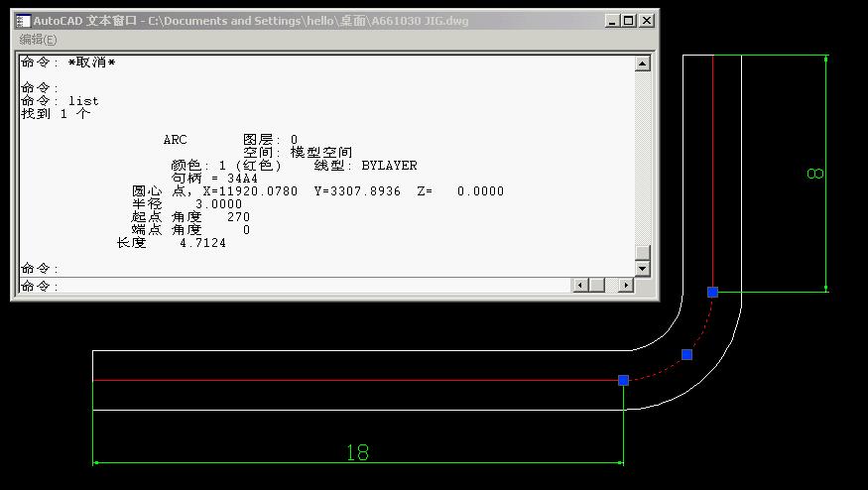This screenshot has height=490, width=868.
Task: Select the arc's top endpoint grip
Action: (712, 292)
